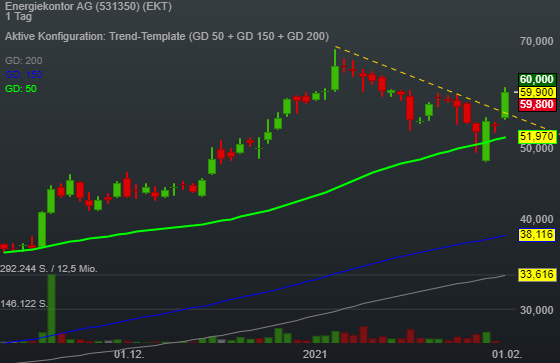Click the 292.244 S. / 12,5 Mio. volume label
Viewport: 560px width, 363px height.
point(49,269)
